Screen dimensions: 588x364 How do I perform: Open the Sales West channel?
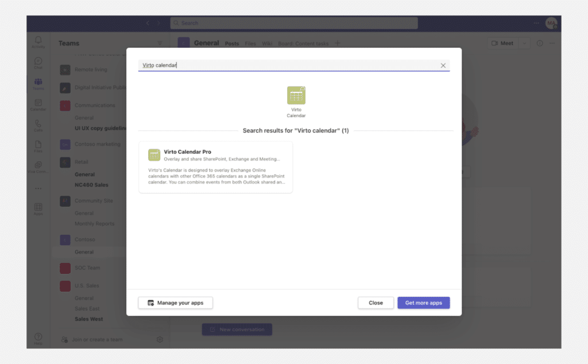89,319
